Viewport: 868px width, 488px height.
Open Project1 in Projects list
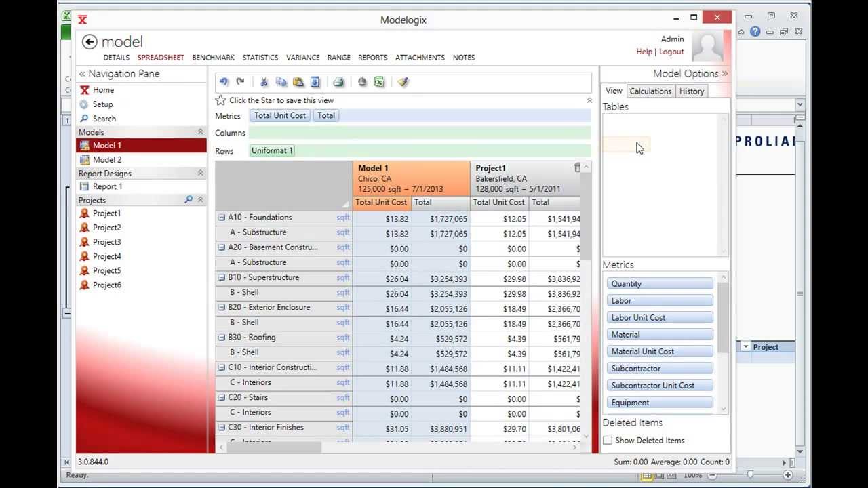coord(106,213)
